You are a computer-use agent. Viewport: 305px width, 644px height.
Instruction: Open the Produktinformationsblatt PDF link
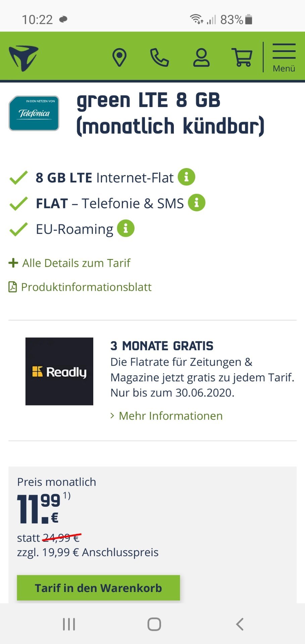(x=80, y=287)
